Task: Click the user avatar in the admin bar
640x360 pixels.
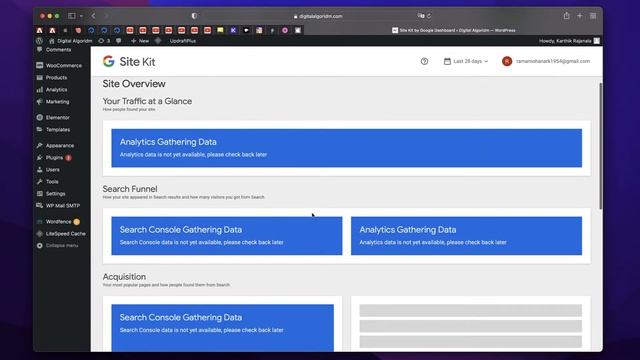Action: (x=597, y=41)
